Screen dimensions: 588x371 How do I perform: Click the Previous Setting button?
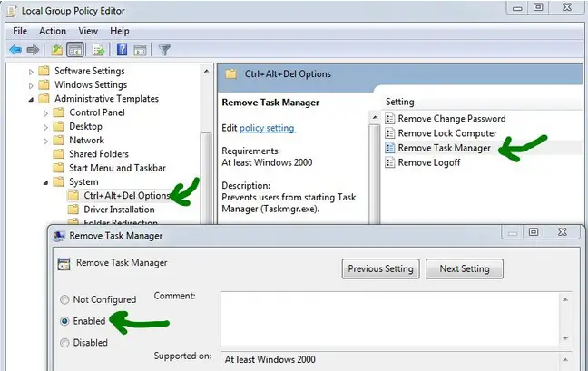pyautogui.click(x=380, y=268)
